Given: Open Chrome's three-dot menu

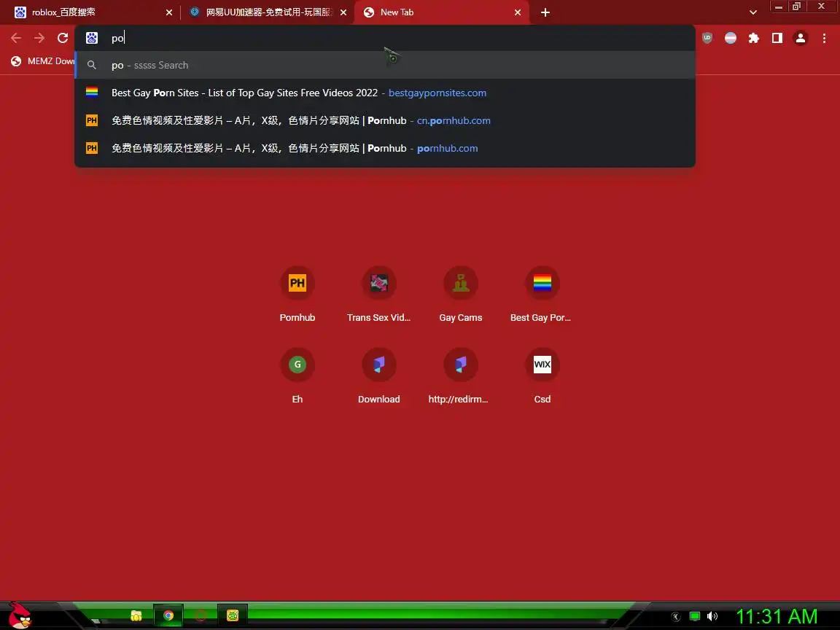Looking at the screenshot, I should [824, 38].
